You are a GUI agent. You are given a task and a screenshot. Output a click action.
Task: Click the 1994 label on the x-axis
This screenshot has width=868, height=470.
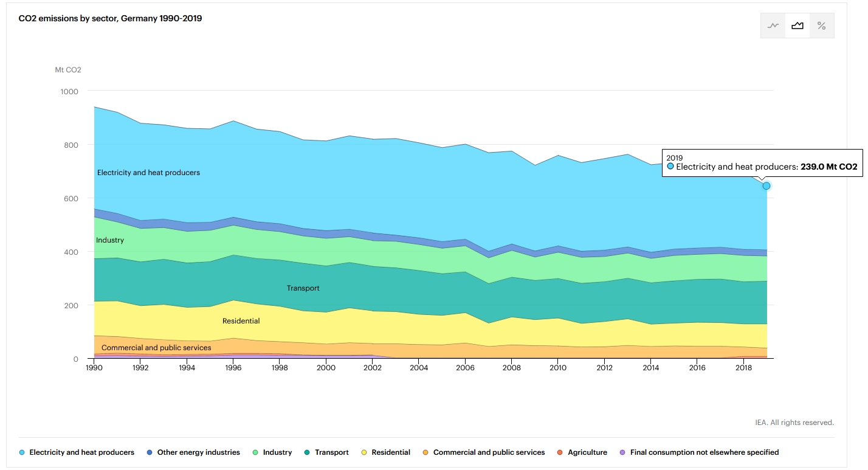click(187, 368)
